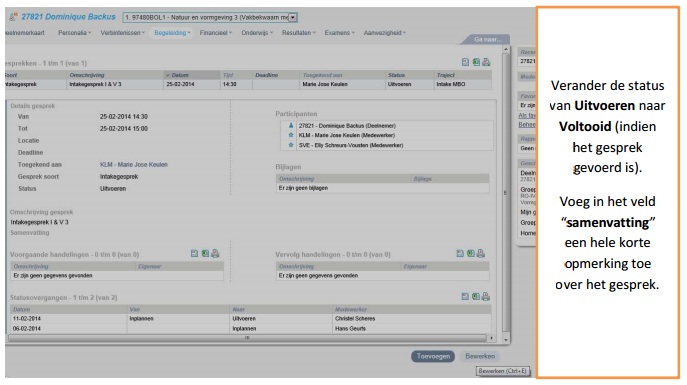The height and width of the screenshot is (385, 687).
Task: Click the Uitvoeren status cell in Gesprekken row
Action: (409, 84)
